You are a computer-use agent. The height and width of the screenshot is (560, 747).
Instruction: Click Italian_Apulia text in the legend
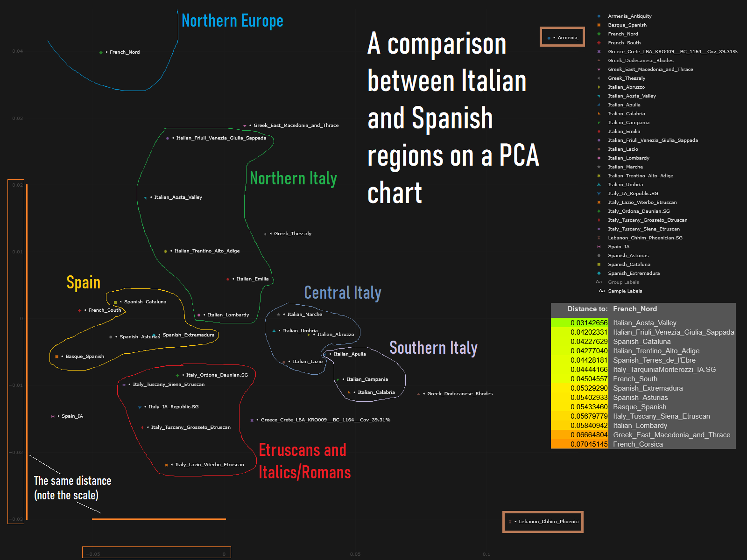624,105
